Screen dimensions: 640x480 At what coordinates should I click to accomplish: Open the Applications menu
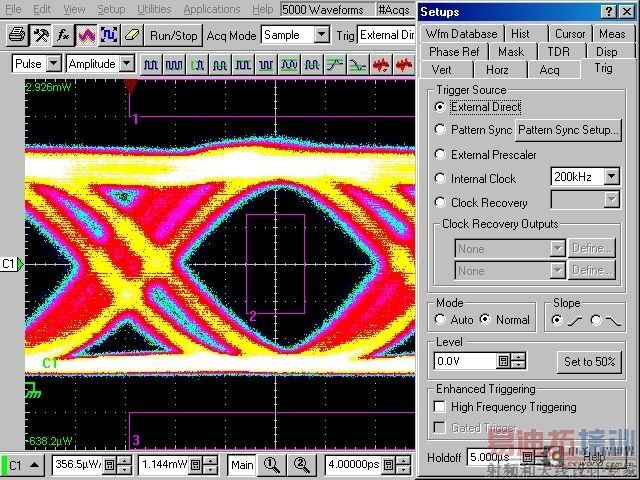(x=211, y=9)
